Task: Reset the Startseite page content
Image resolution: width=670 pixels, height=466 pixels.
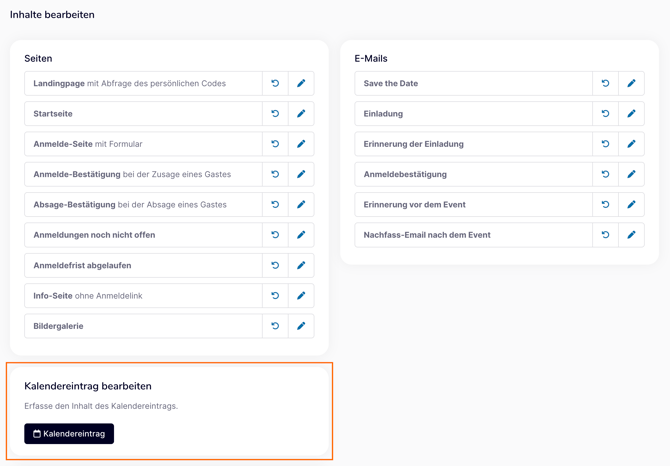Action: 275,114
